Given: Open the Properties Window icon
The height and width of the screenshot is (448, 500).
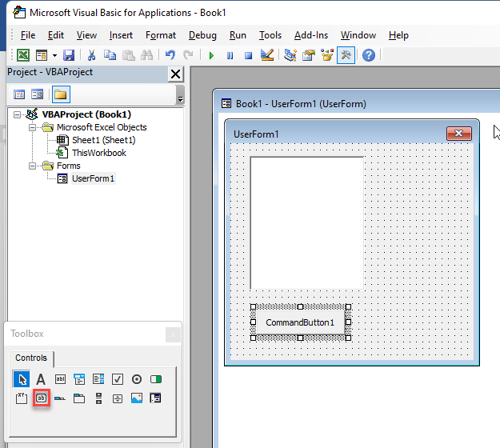Looking at the screenshot, I should coord(309,55).
